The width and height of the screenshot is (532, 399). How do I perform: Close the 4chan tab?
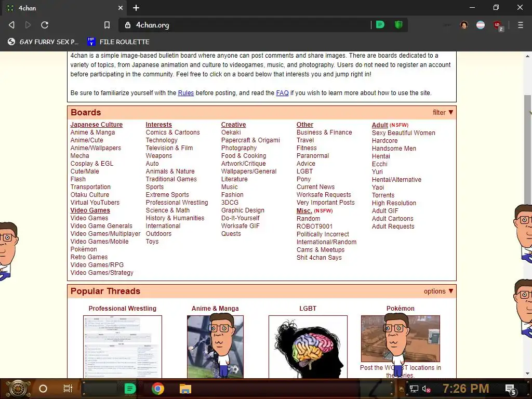point(121,8)
